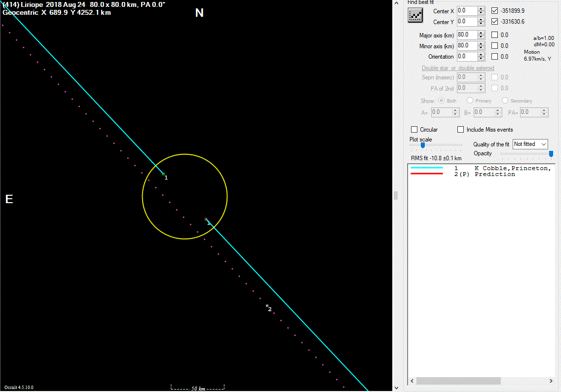Decrease Minor axis value using down spinner
Viewport: 561px width, 392px height.
(x=481, y=48)
